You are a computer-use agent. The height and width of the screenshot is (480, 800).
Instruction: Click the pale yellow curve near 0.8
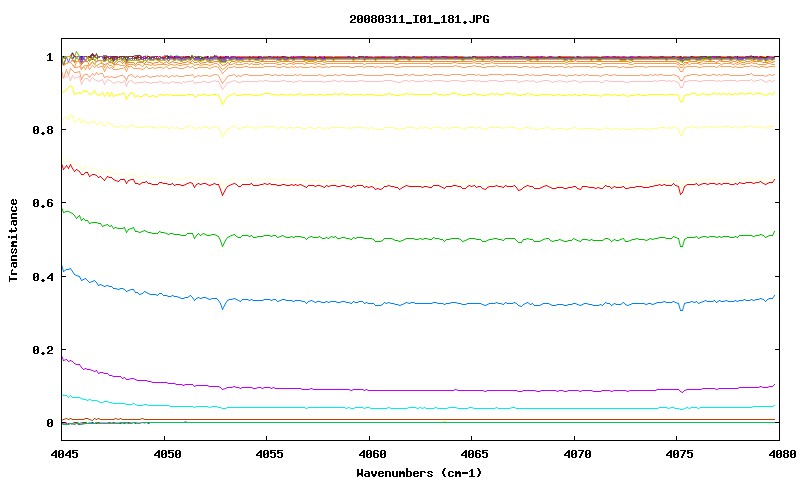tap(418, 128)
